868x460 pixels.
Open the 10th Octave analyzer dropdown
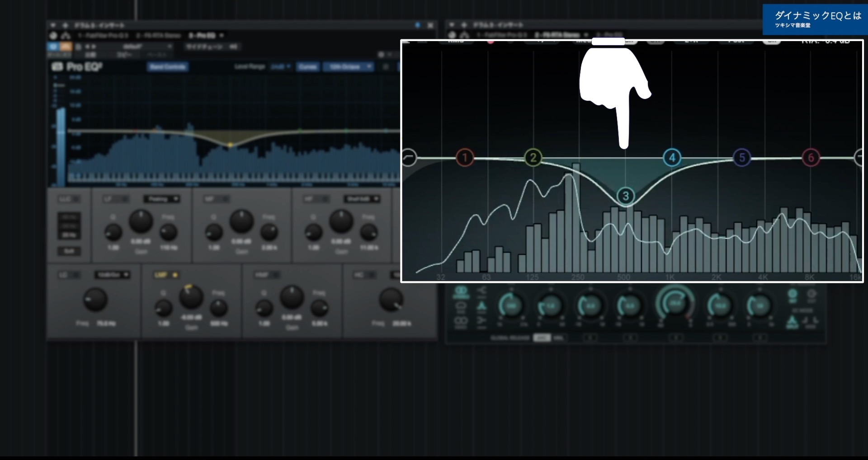point(348,66)
